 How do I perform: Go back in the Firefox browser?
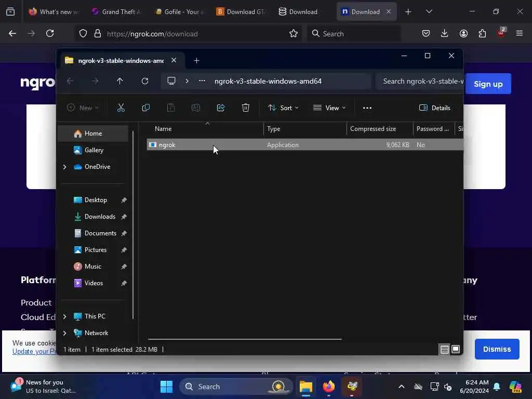coord(12,33)
